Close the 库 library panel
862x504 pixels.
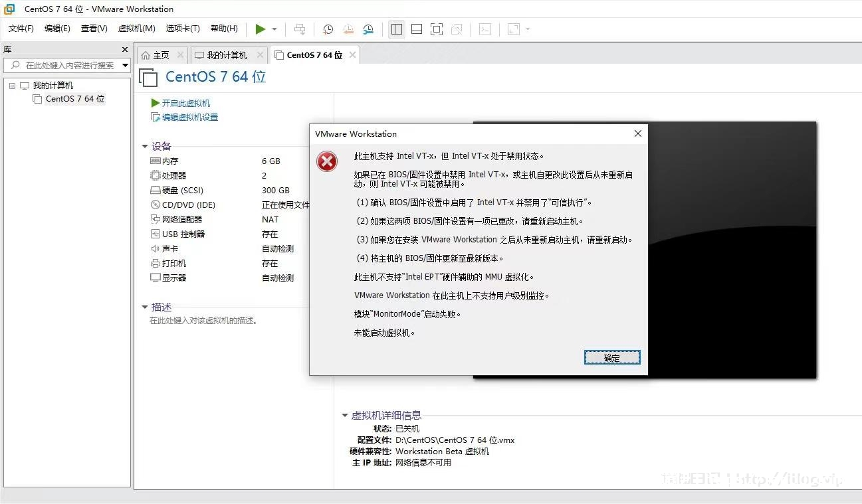point(125,49)
